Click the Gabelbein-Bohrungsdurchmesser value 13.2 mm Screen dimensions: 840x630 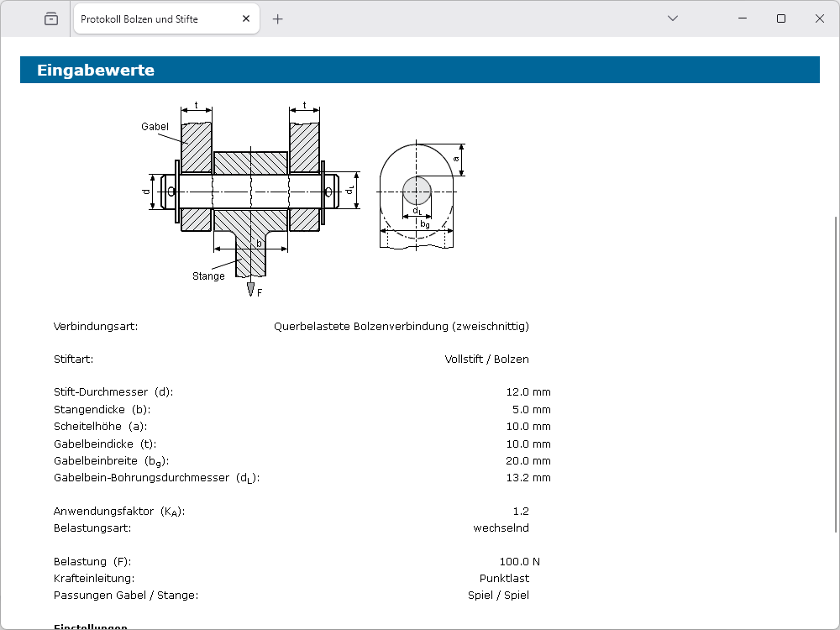coord(528,477)
